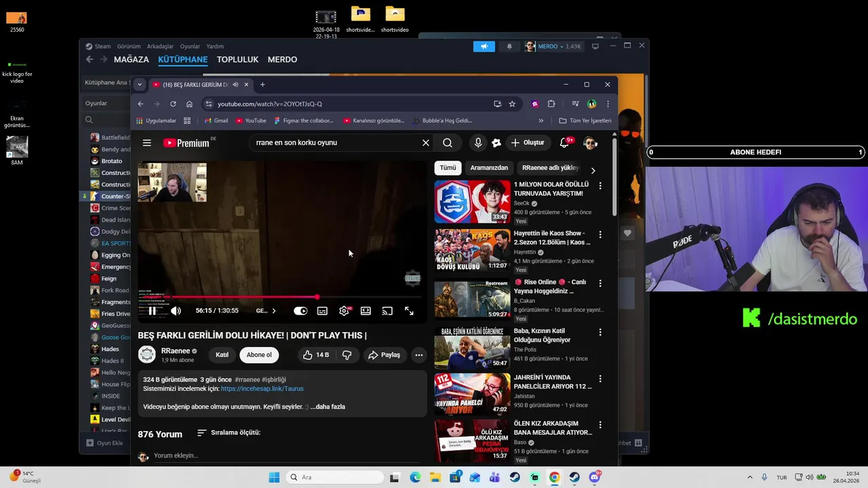The image size is (868, 488).
Task: Toggle subtitles in the video player
Action: point(322,311)
